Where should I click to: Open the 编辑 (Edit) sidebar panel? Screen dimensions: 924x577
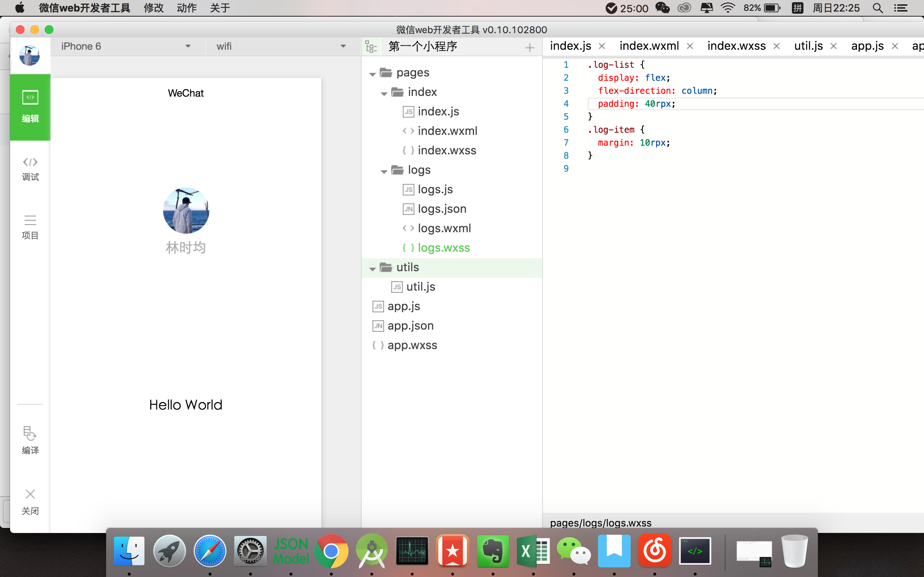(x=30, y=107)
